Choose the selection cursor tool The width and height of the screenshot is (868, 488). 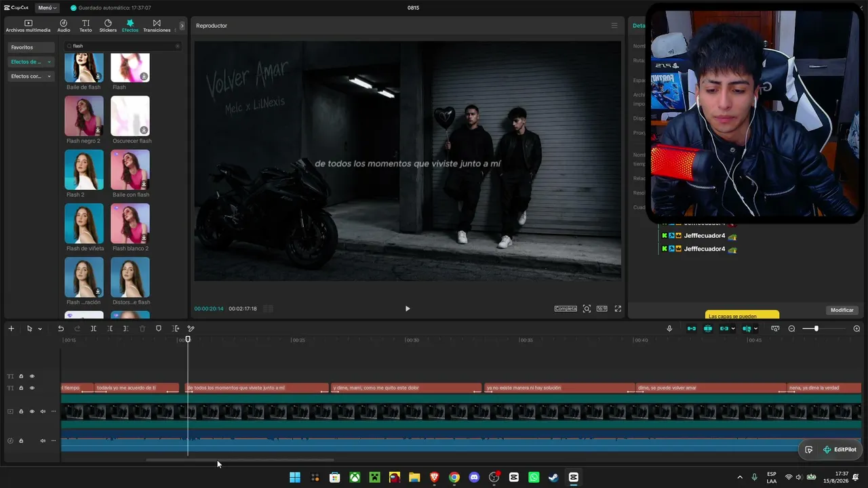pos(29,329)
